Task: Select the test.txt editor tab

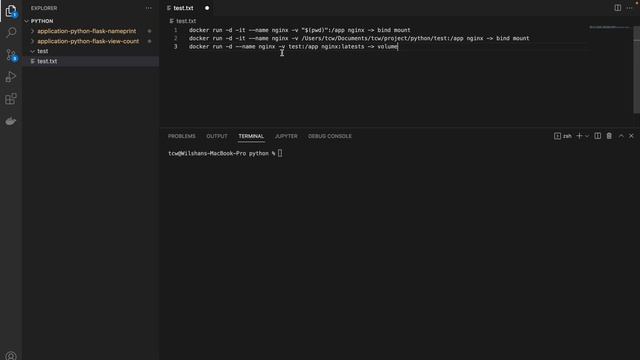Action: pyautogui.click(x=183, y=8)
